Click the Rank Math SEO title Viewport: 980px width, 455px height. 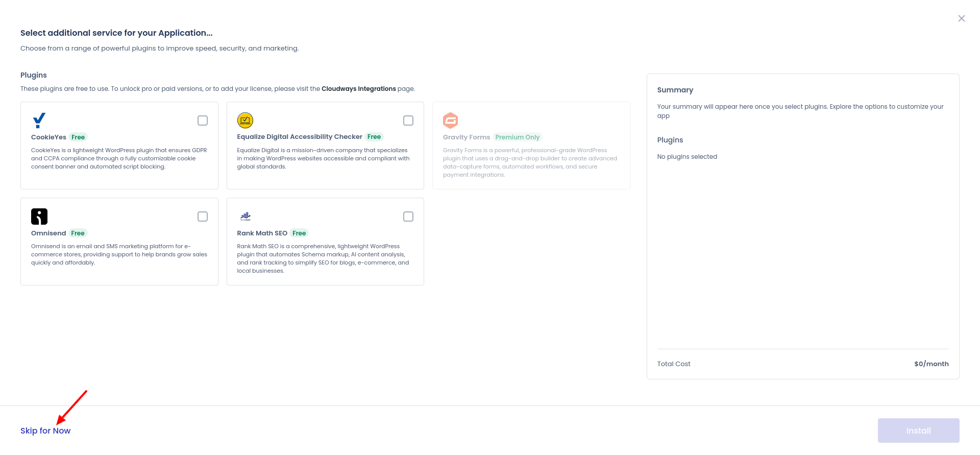point(262,233)
